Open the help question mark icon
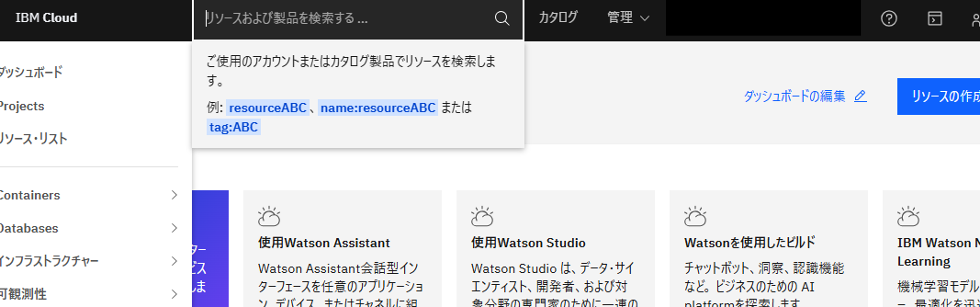 coord(889,18)
